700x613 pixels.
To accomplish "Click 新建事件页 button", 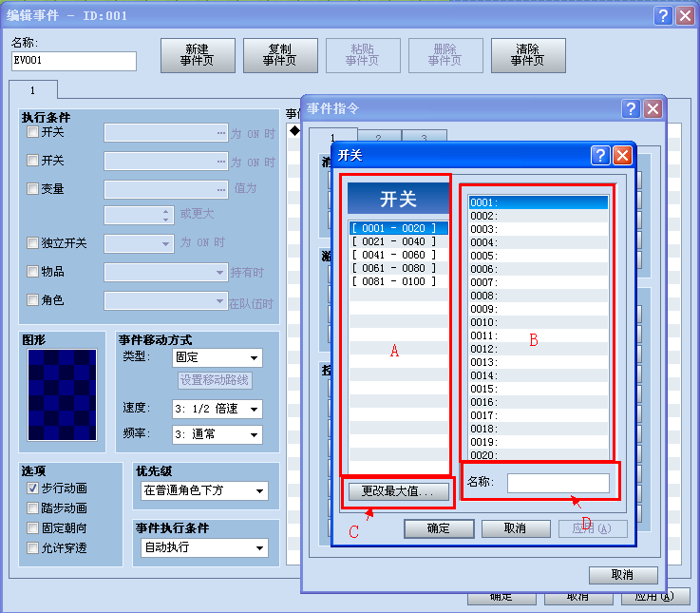I will [198, 55].
